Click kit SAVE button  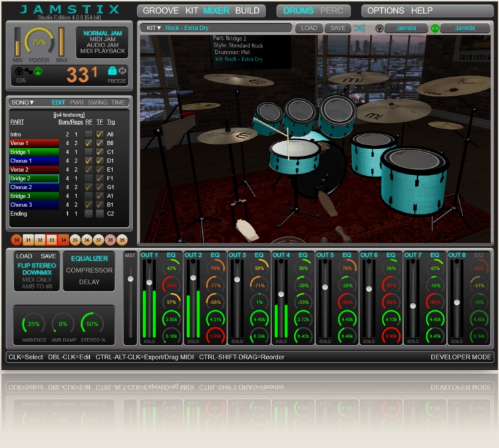[337, 28]
